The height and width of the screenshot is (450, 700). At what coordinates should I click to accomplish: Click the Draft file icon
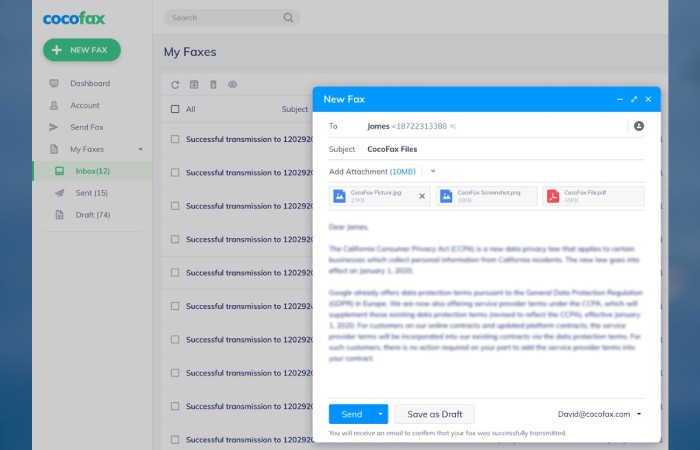pyautogui.click(x=59, y=215)
